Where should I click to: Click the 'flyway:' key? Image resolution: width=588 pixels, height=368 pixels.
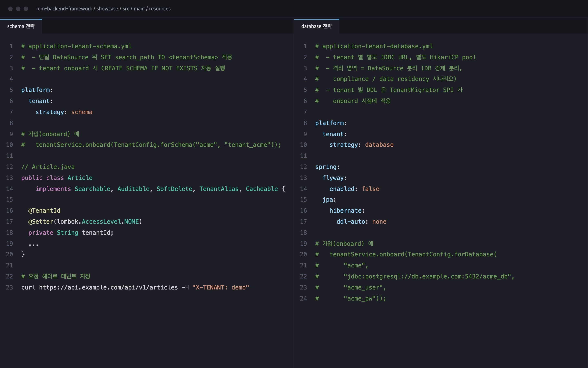[335, 178]
